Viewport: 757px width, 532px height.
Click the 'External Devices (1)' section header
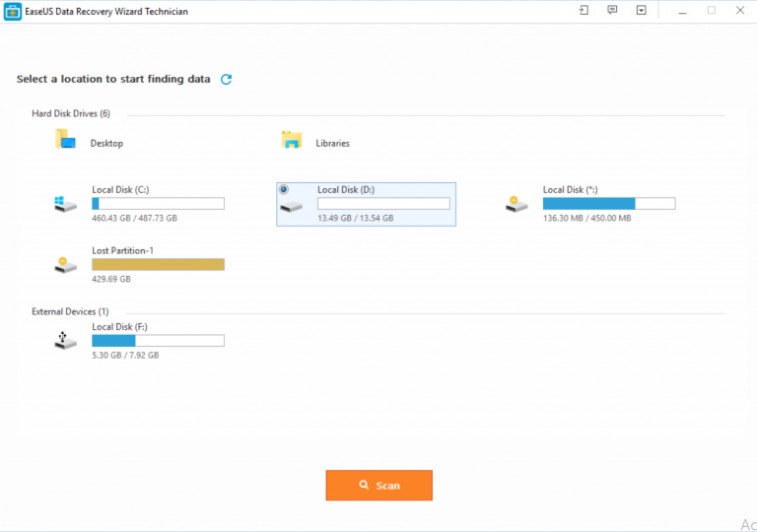pyautogui.click(x=71, y=311)
